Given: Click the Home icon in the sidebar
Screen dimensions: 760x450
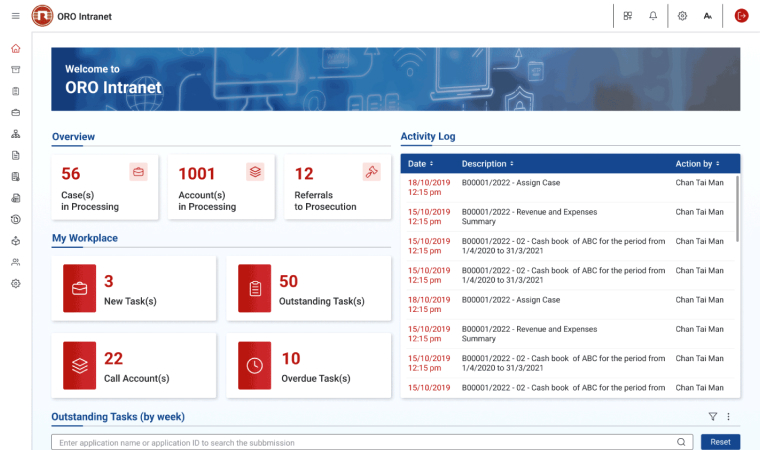Looking at the screenshot, I should tap(15, 48).
